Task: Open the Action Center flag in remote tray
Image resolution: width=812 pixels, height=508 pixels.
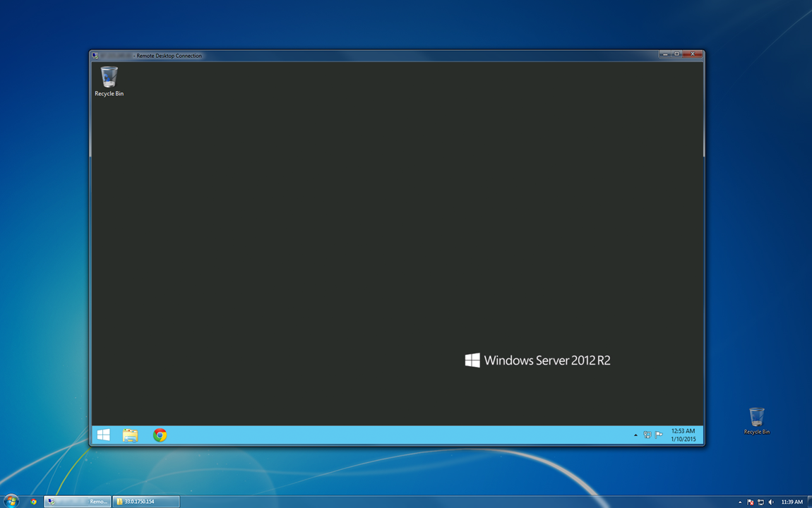Action: click(658, 435)
